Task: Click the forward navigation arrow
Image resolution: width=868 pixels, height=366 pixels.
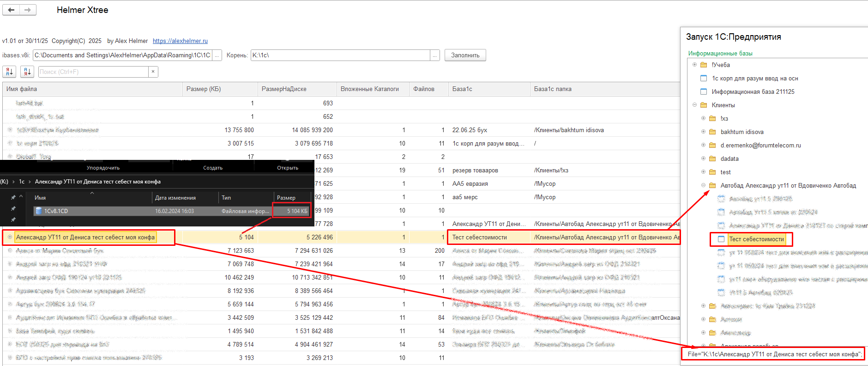Action: tap(28, 10)
